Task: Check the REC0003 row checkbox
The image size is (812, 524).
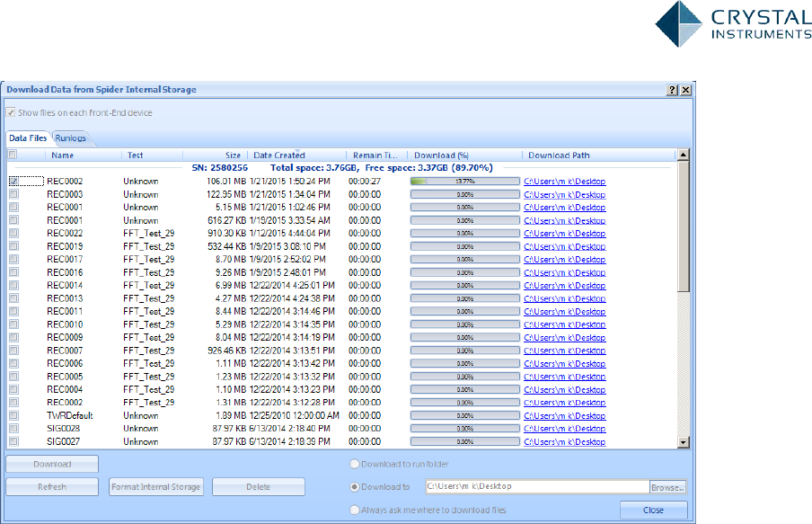Action: pos(14,194)
